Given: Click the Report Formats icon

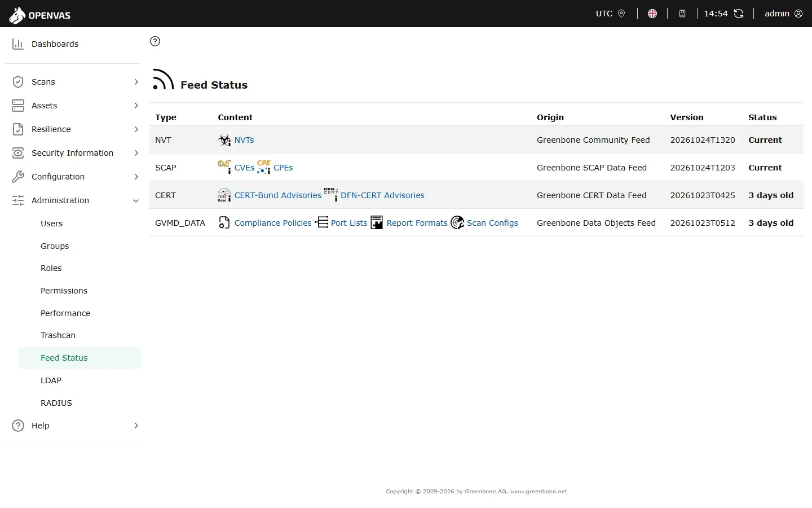Looking at the screenshot, I should click(377, 222).
